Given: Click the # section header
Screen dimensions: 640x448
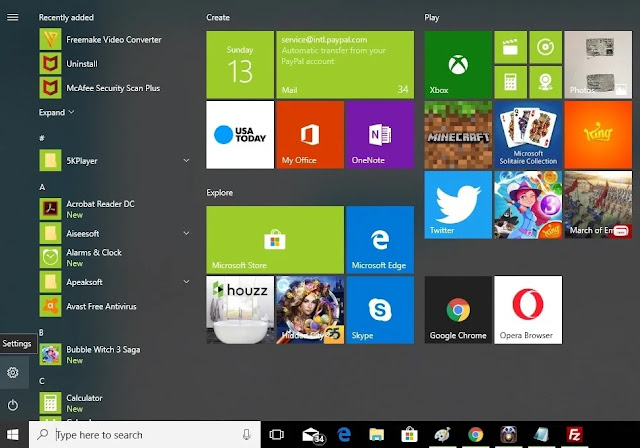Looking at the screenshot, I should (42, 138).
